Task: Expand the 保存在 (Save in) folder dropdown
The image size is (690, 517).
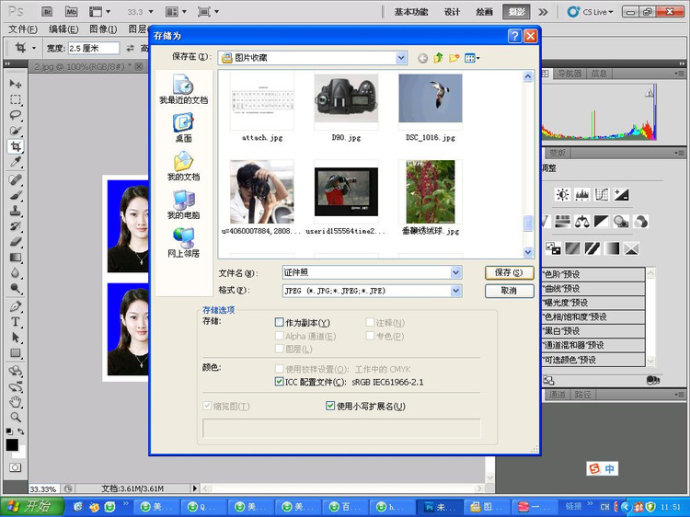Action: pyautogui.click(x=401, y=58)
